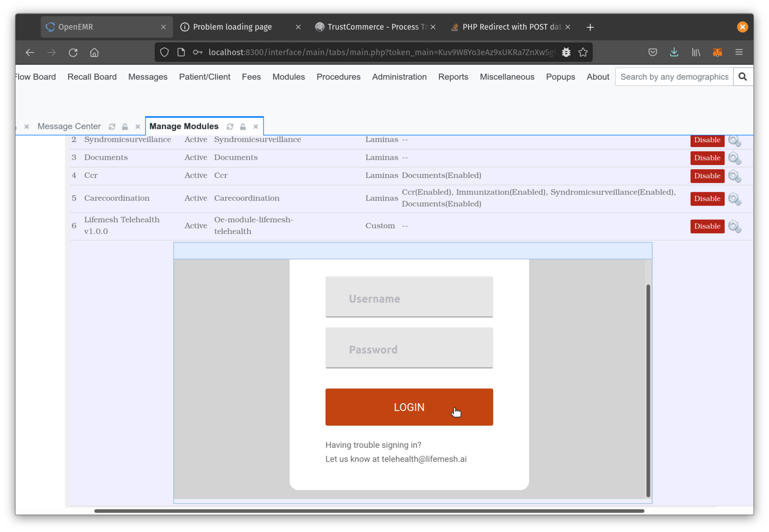Open a new browser tab

(x=590, y=27)
